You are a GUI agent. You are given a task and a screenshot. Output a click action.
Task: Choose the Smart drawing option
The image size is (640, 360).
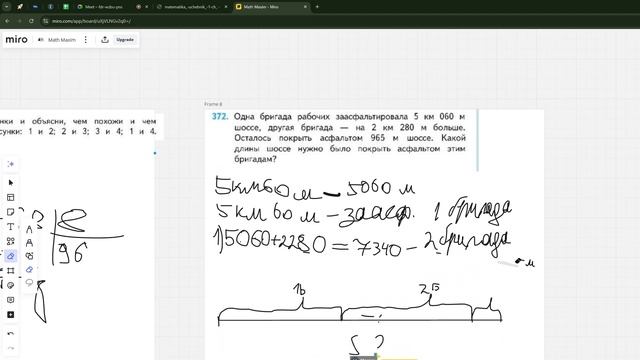(29, 256)
